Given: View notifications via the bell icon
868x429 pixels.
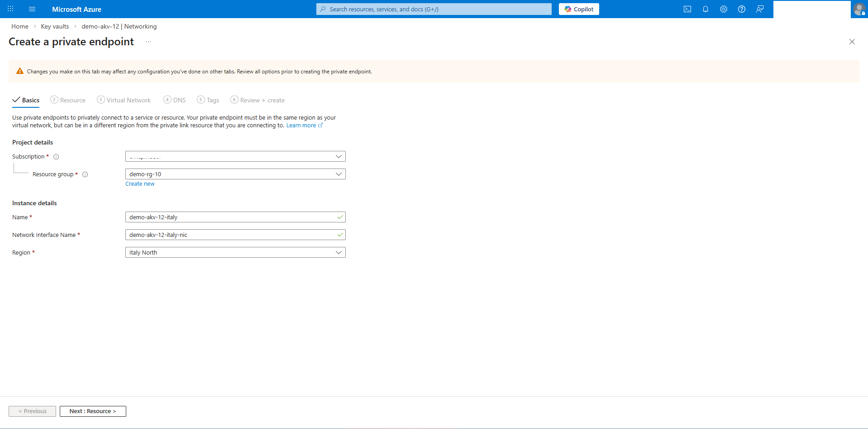Looking at the screenshot, I should 706,9.
